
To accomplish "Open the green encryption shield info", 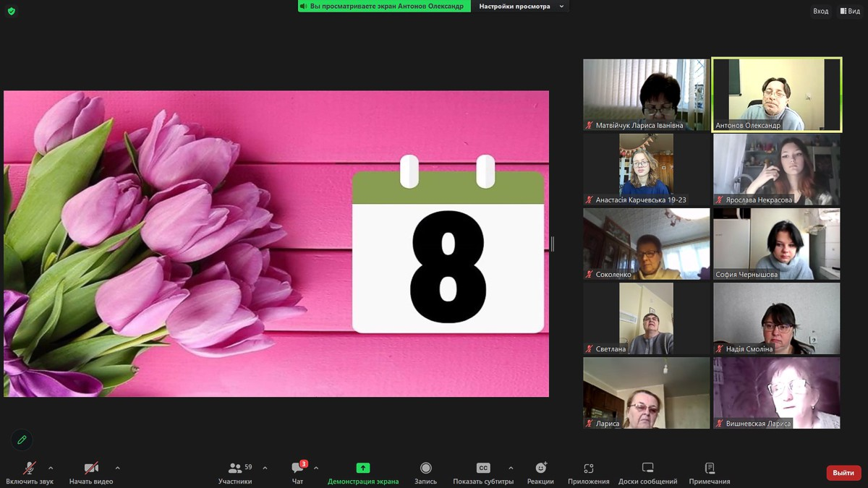I will click(x=11, y=11).
